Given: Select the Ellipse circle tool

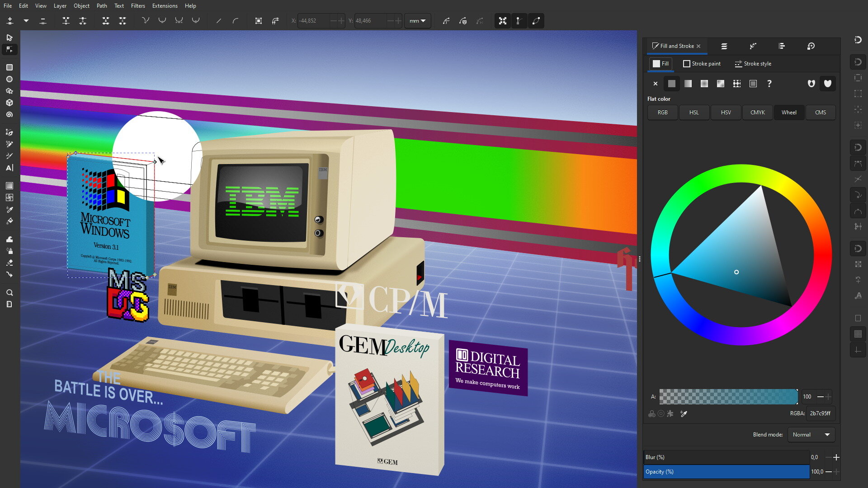Looking at the screenshot, I should 9,79.
